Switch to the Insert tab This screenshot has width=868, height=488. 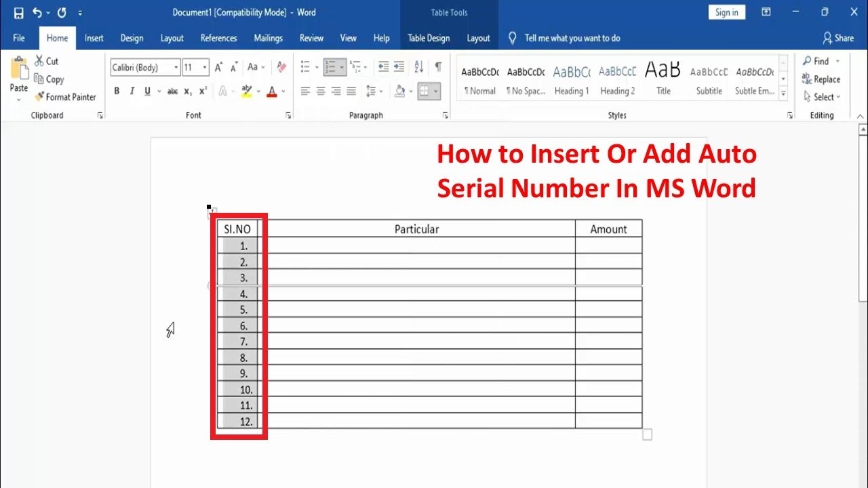point(94,38)
